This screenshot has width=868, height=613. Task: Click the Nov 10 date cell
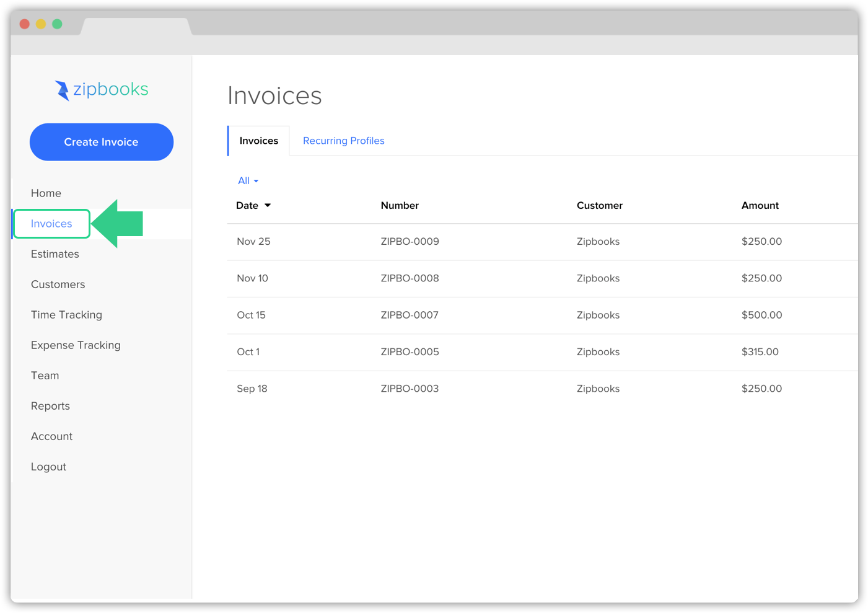[252, 278]
